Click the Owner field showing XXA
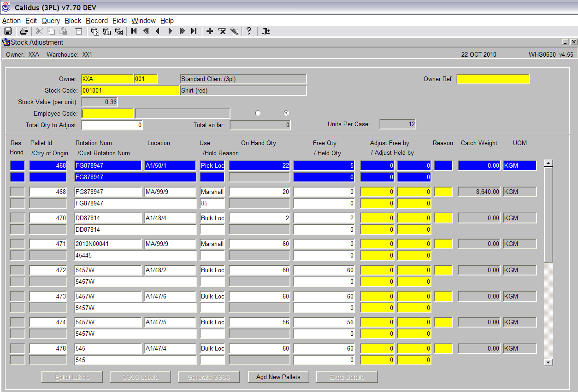The height and width of the screenshot is (392, 578). point(107,79)
